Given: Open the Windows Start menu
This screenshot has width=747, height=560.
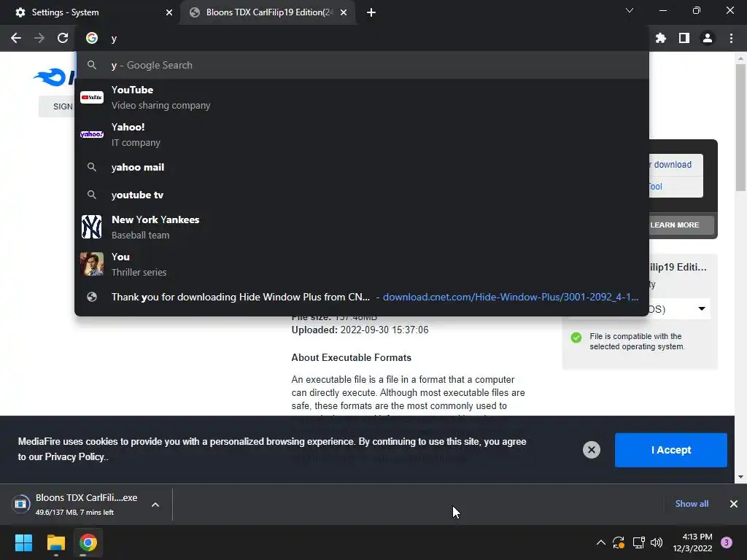Looking at the screenshot, I should 23,542.
